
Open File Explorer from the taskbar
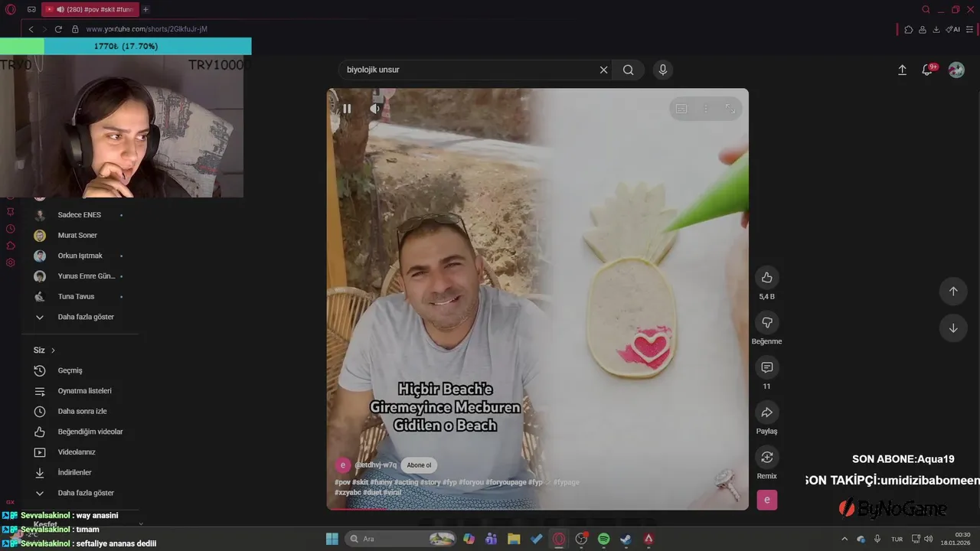514,539
